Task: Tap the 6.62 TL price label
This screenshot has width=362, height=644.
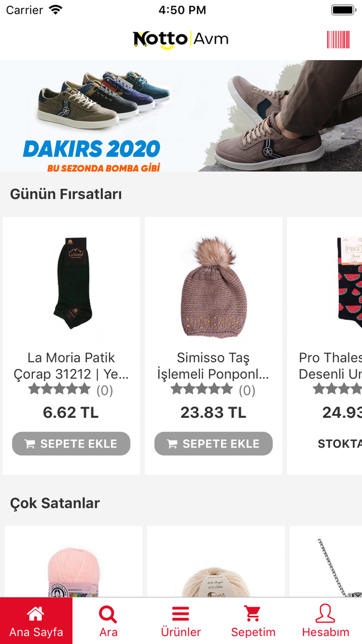Action: point(71,413)
